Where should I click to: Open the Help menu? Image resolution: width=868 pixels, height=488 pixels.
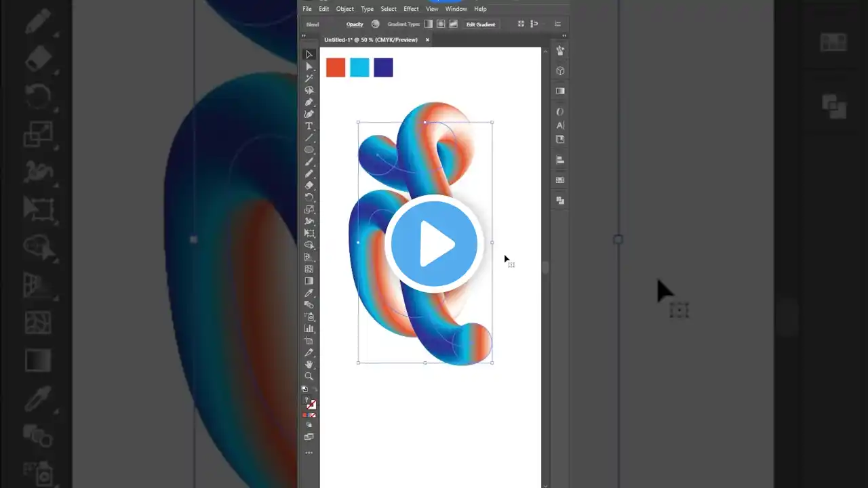pyautogui.click(x=480, y=9)
